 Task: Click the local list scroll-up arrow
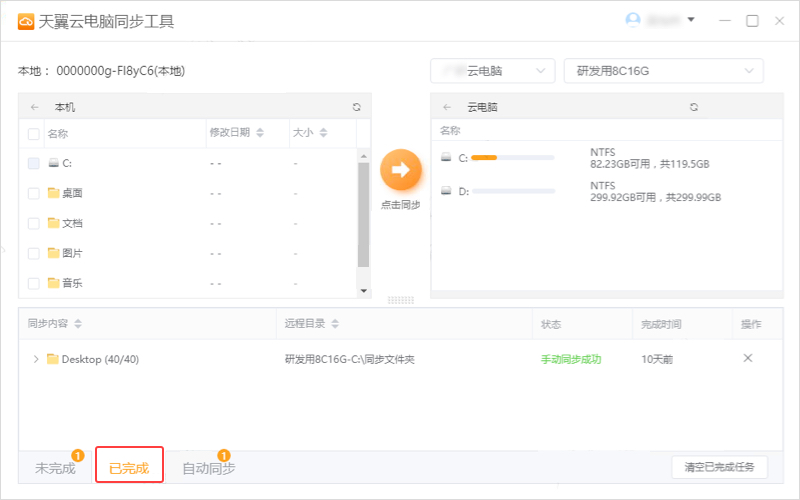[x=364, y=156]
